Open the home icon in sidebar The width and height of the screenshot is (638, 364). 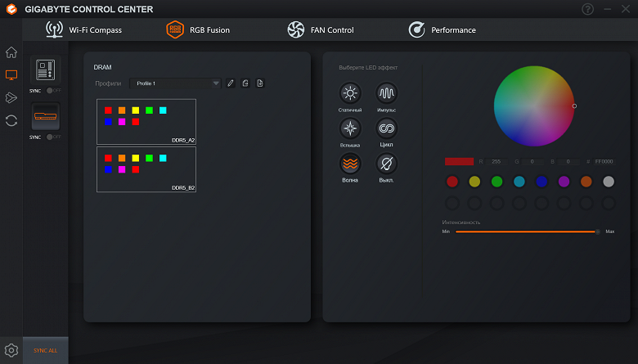coord(11,52)
